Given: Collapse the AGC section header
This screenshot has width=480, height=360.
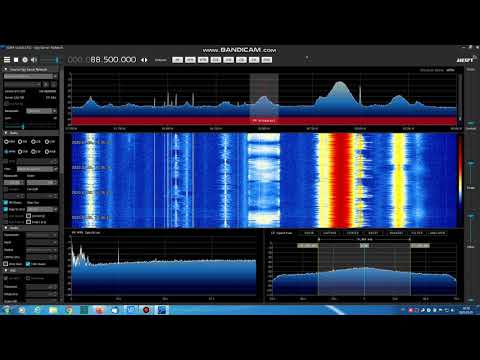Looking at the screenshot, I should click(x=30, y=270).
